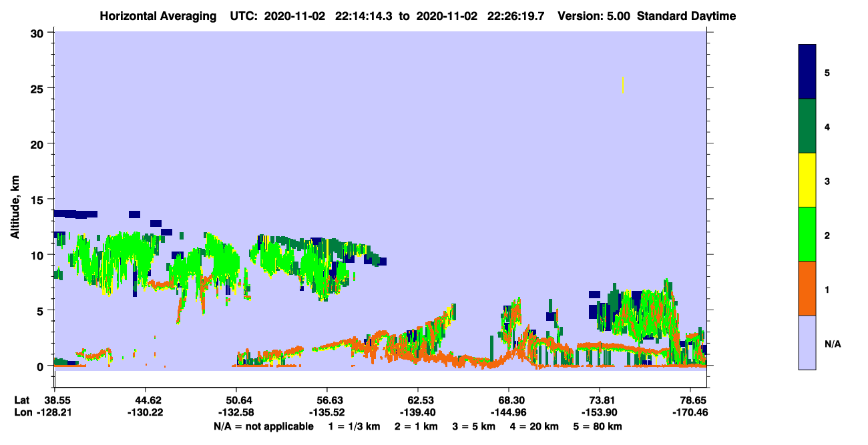868x445 pixels.
Task: Click the altitude tick label 20
Action: pos(39,143)
